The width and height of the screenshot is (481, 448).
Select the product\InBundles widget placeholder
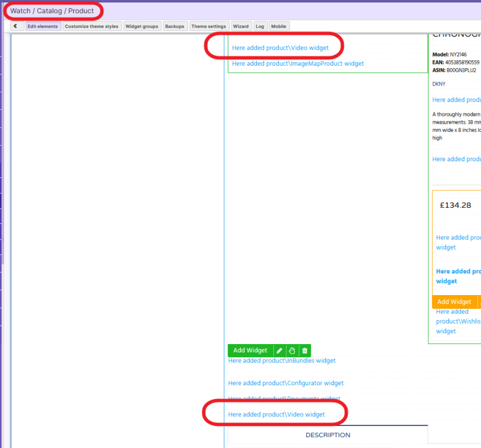point(282,361)
